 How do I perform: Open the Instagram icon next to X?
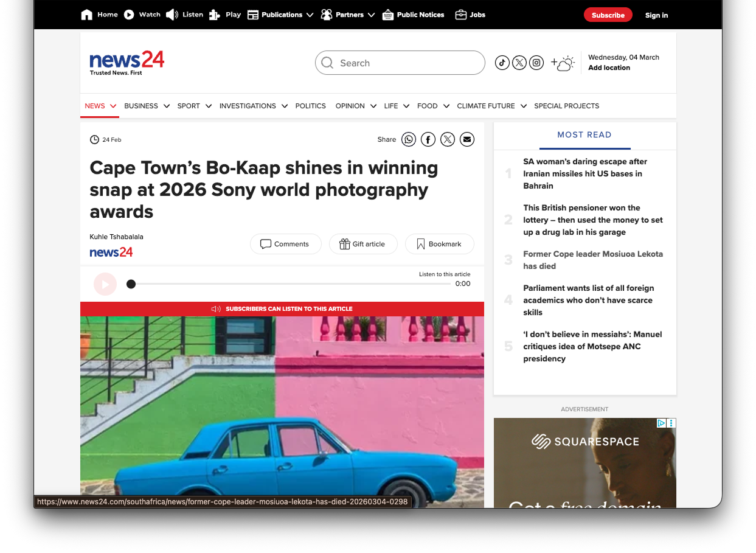point(536,62)
